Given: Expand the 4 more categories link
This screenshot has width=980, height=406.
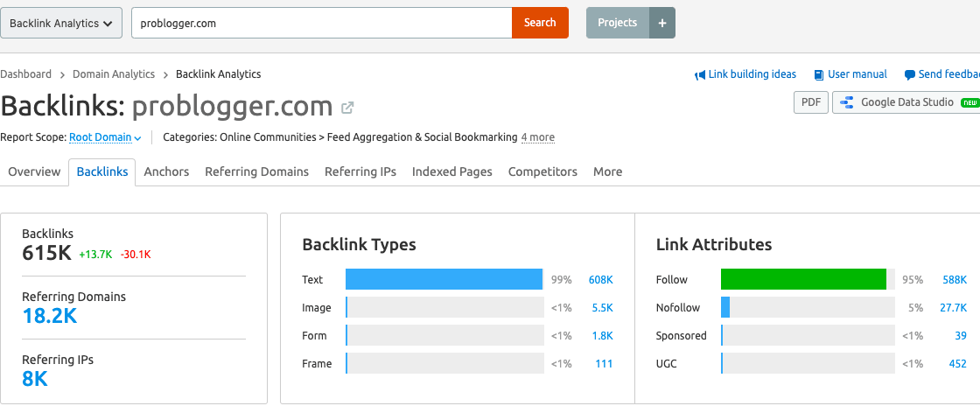Looking at the screenshot, I should click(537, 137).
